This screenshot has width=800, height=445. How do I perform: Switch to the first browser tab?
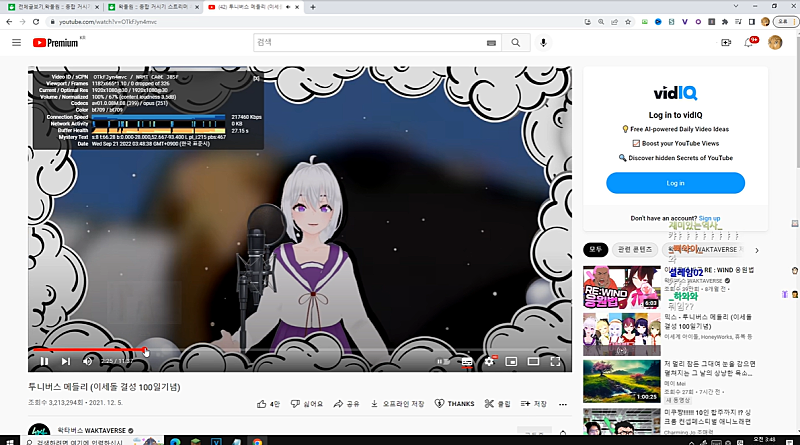pyautogui.click(x=52, y=7)
